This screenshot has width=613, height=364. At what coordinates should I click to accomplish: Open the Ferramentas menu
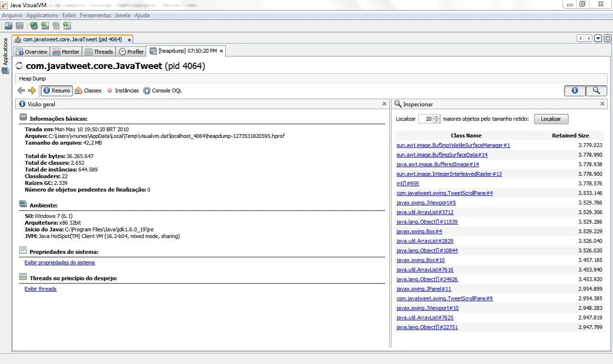[95, 15]
